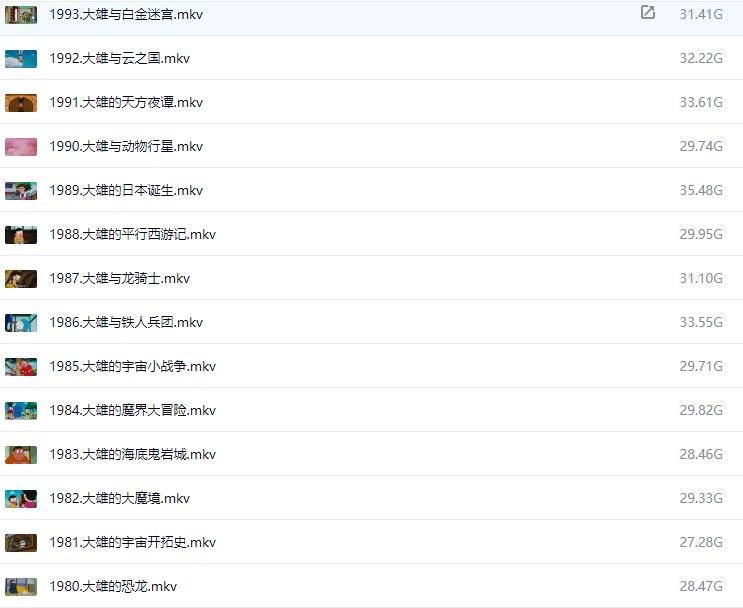The image size is (743, 608).
Task: Select thumbnail of 1980.大雄的恐龙.mkv
Action: click(x=21, y=587)
